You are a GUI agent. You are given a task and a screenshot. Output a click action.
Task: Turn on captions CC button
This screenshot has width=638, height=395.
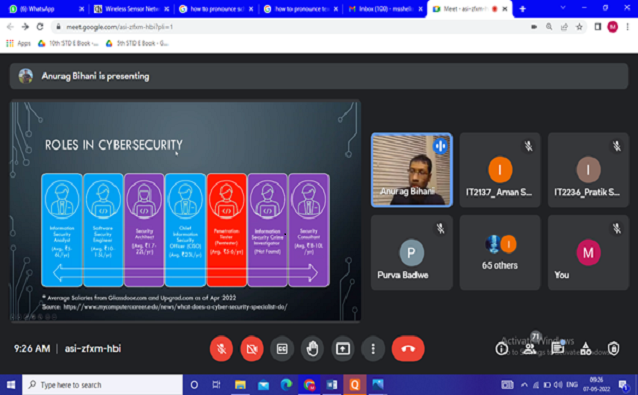(282, 349)
